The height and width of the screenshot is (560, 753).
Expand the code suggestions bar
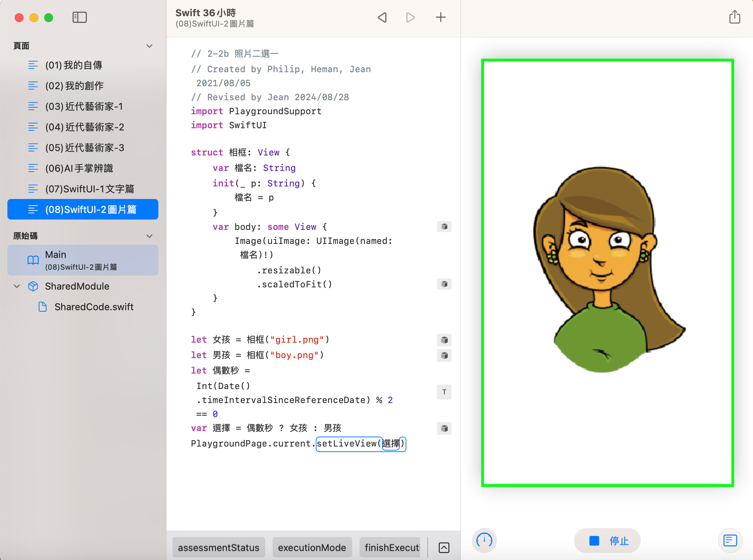[x=444, y=548]
